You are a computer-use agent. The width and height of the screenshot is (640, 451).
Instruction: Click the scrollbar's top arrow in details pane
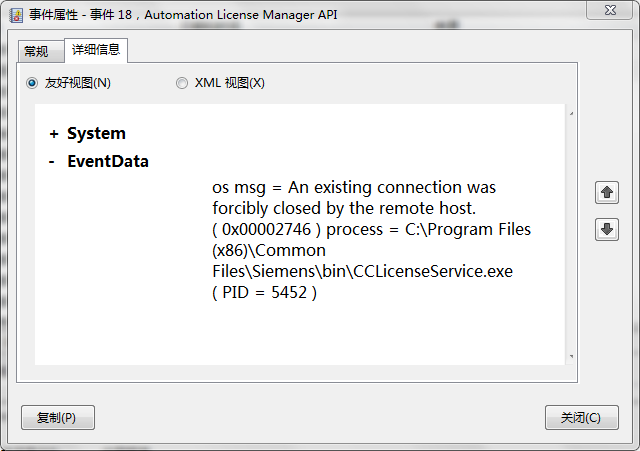572,113
